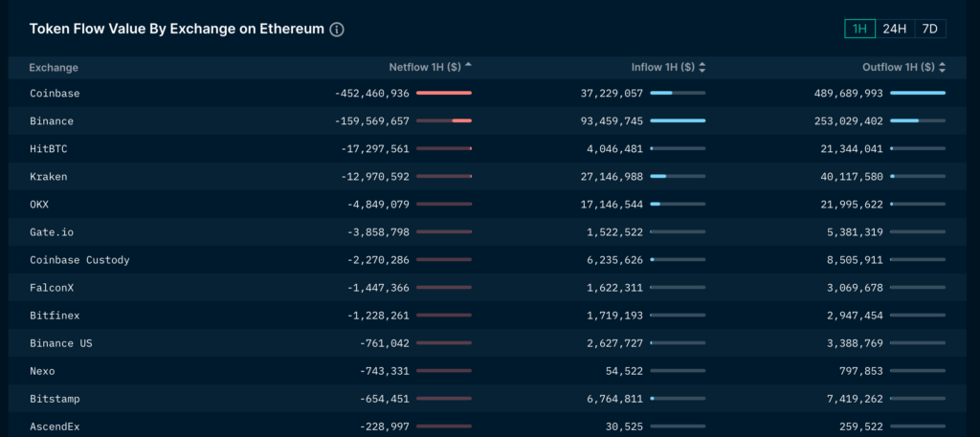The height and width of the screenshot is (437, 980).
Task: Sort by Netflow 1H ($) column
Action: [x=430, y=68]
